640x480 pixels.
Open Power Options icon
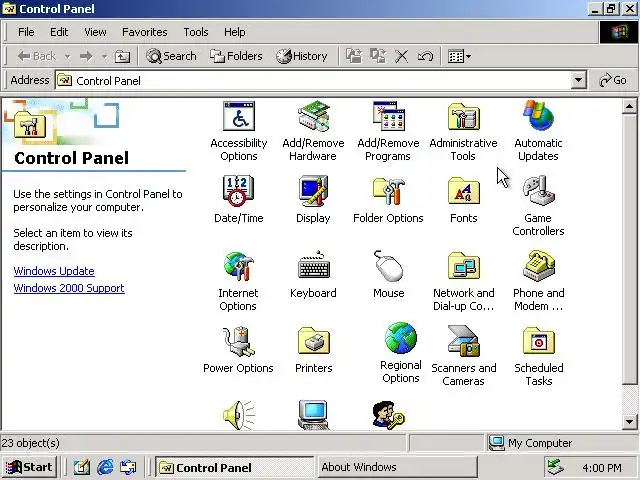pos(239,341)
